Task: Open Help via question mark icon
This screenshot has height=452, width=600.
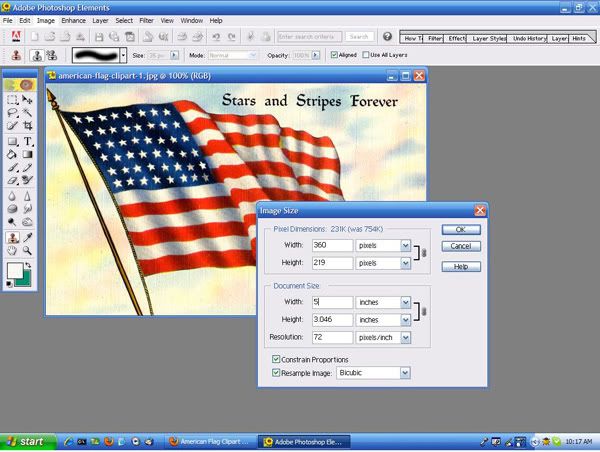Action: click(x=387, y=36)
